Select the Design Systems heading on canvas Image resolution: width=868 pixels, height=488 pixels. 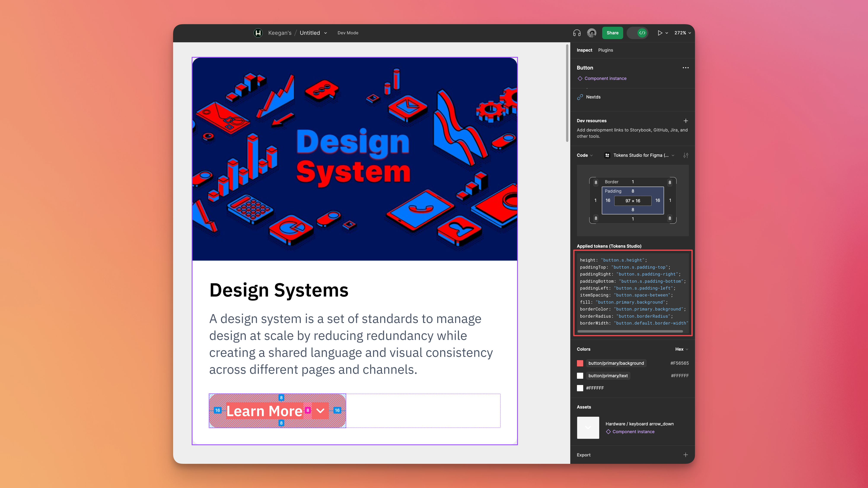279,290
